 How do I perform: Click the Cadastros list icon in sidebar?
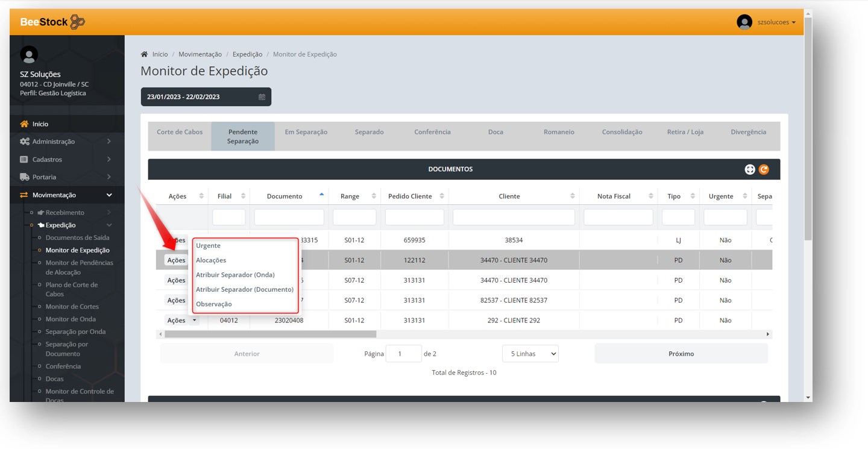24,160
